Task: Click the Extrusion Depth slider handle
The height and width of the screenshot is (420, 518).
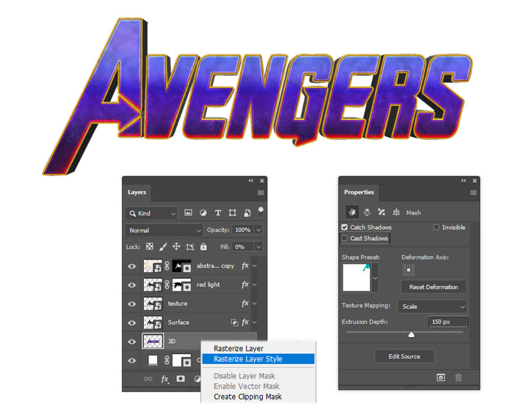Action: coord(411,335)
